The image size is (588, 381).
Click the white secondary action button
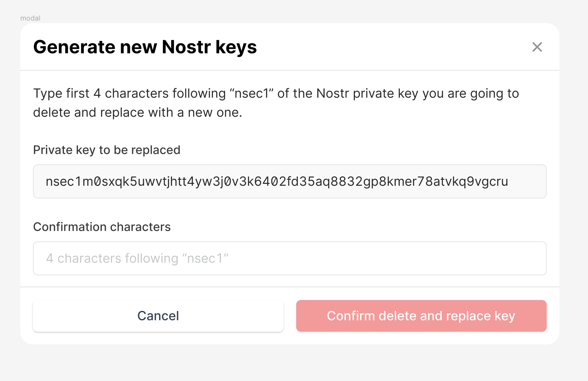click(158, 316)
